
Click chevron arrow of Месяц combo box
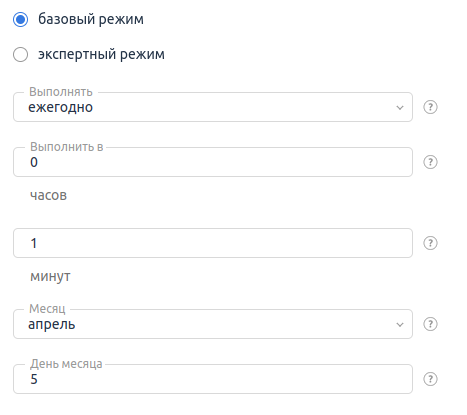[x=400, y=325]
